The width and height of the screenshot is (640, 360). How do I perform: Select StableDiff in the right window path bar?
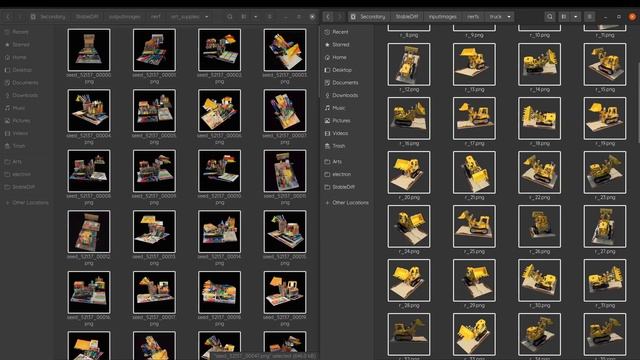(x=407, y=17)
